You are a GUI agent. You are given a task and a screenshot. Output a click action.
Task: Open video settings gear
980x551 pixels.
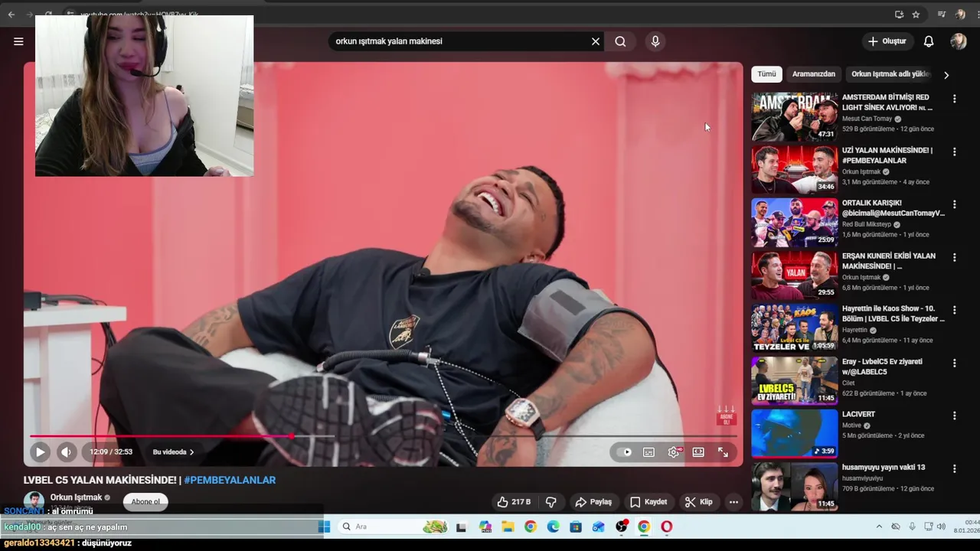click(x=674, y=452)
